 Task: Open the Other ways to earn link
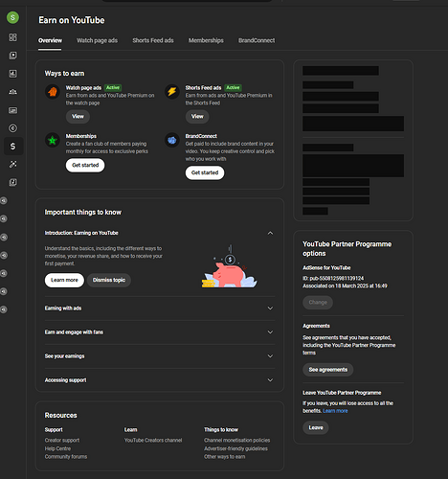pyautogui.click(x=225, y=457)
